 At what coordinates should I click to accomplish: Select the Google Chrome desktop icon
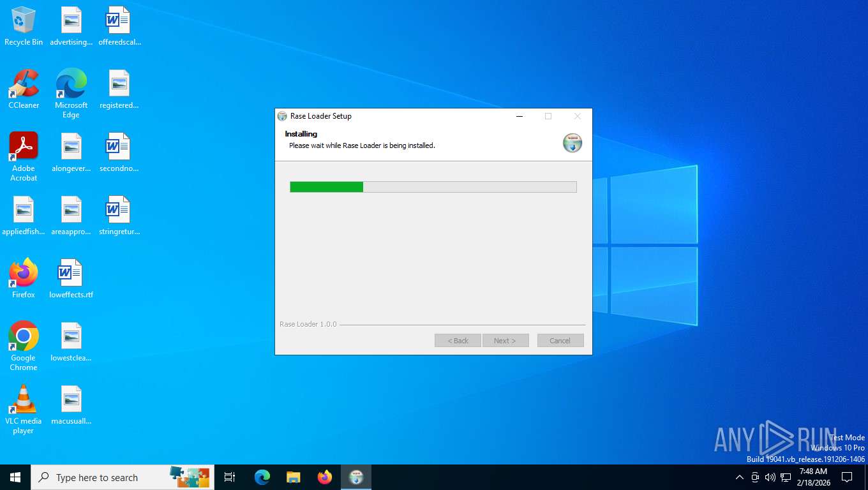pyautogui.click(x=24, y=346)
